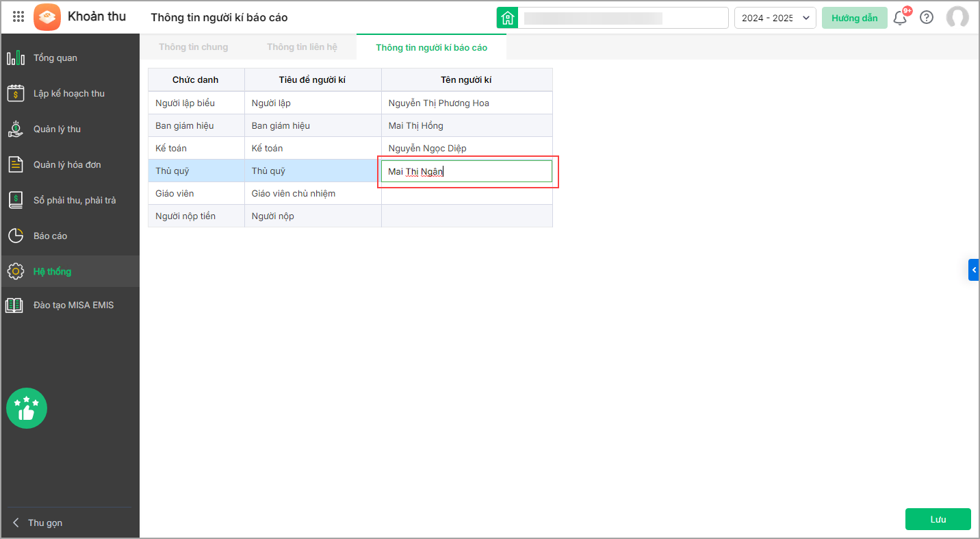This screenshot has height=539, width=980.
Task: Open Lập kế hoạch thu menu item
Action: point(69,94)
